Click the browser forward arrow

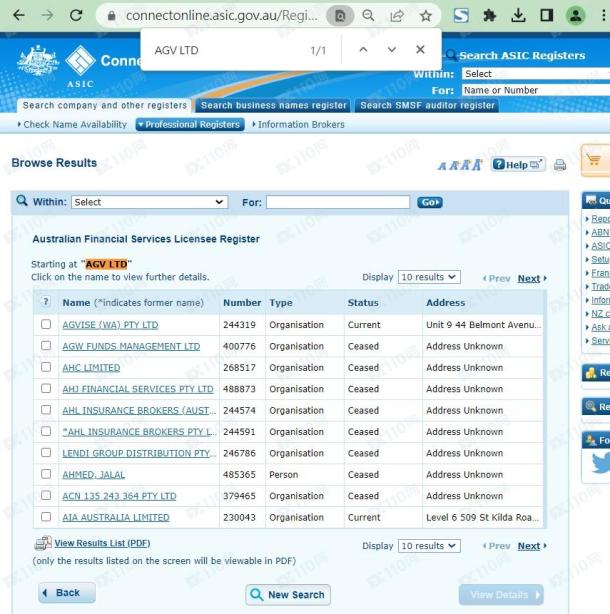(x=47, y=15)
